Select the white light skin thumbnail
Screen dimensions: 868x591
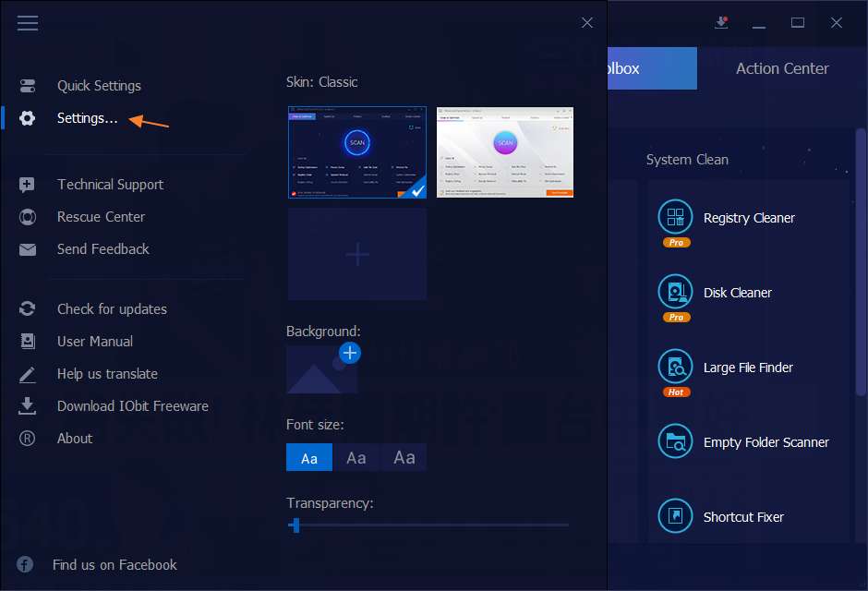pos(505,152)
